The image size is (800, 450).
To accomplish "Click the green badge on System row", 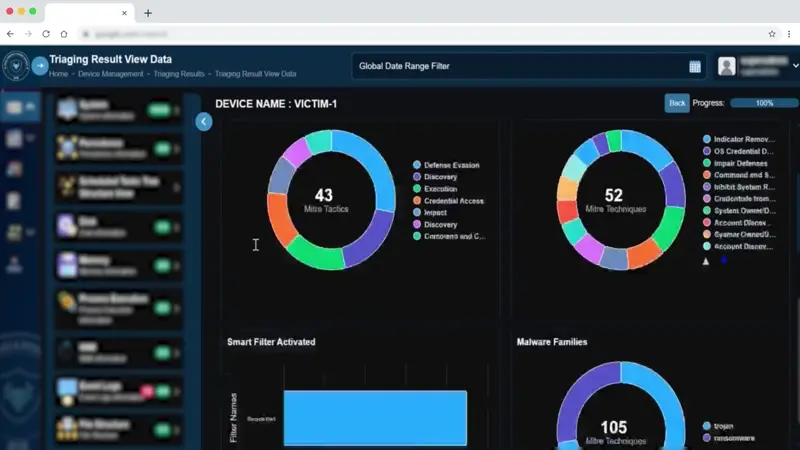I will point(159,110).
